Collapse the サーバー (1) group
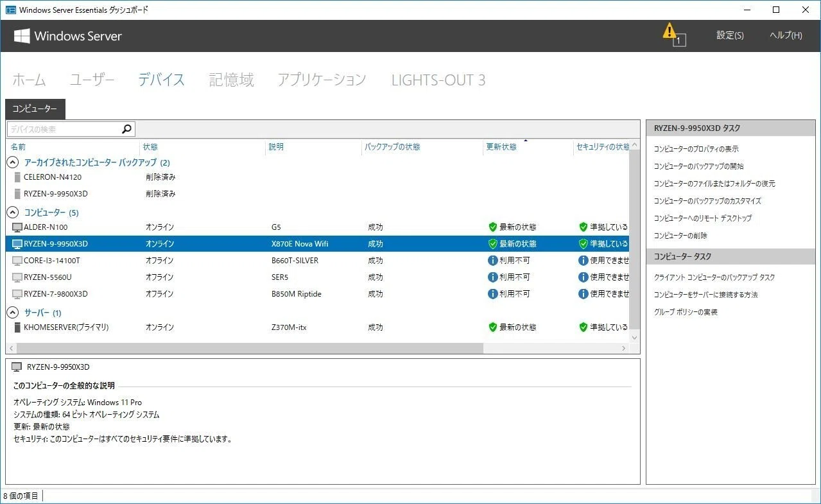 (12, 313)
